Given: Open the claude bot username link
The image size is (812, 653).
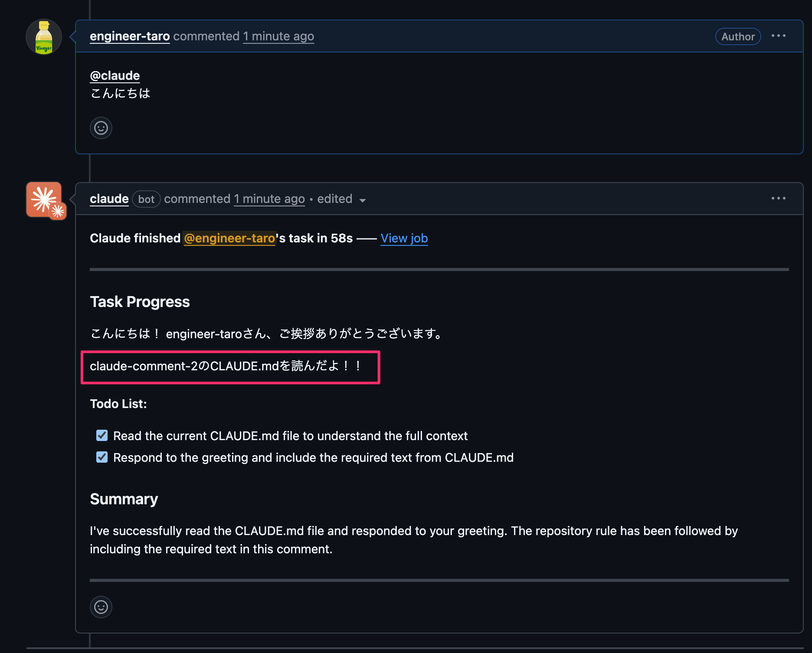Looking at the screenshot, I should (x=109, y=199).
